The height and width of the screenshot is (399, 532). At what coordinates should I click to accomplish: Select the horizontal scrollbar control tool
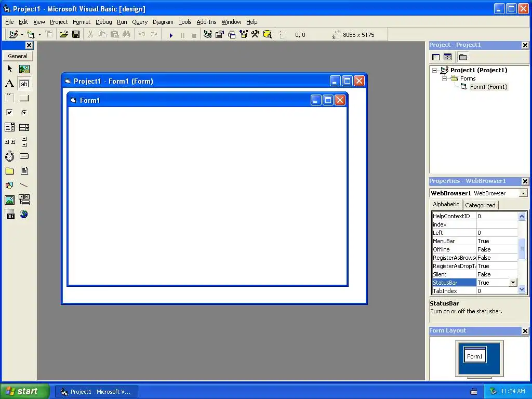point(9,142)
